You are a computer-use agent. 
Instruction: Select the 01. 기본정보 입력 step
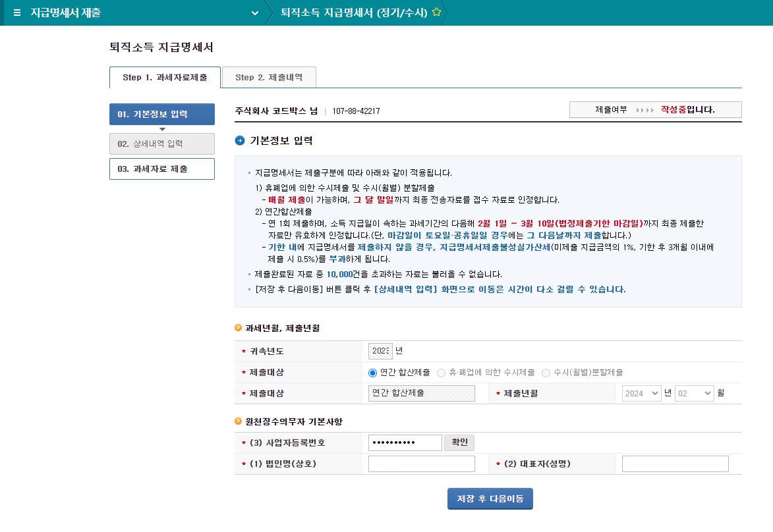(161, 114)
